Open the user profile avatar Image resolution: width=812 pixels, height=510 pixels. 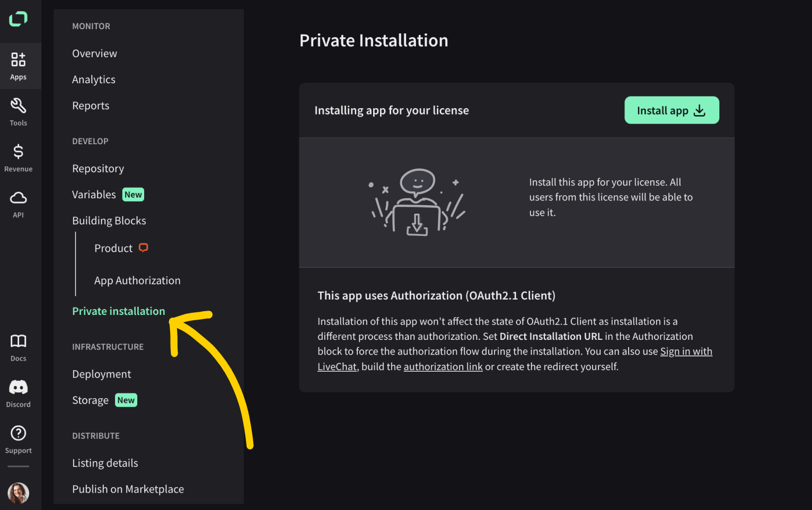point(18,493)
